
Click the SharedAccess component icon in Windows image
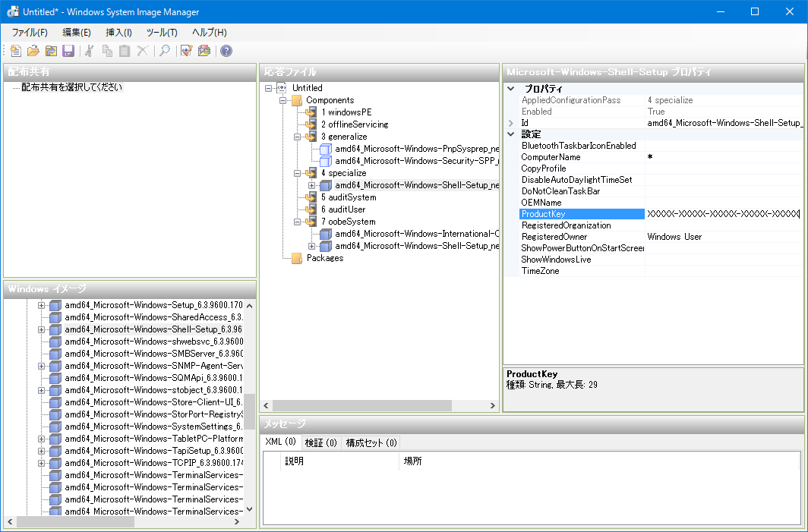tap(55, 317)
